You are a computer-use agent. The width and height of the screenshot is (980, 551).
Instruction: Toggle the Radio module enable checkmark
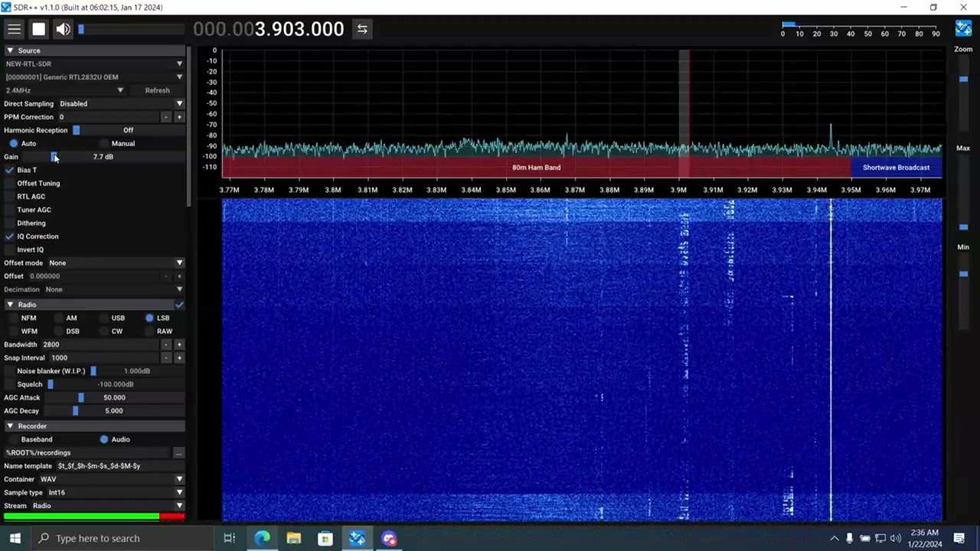point(179,305)
